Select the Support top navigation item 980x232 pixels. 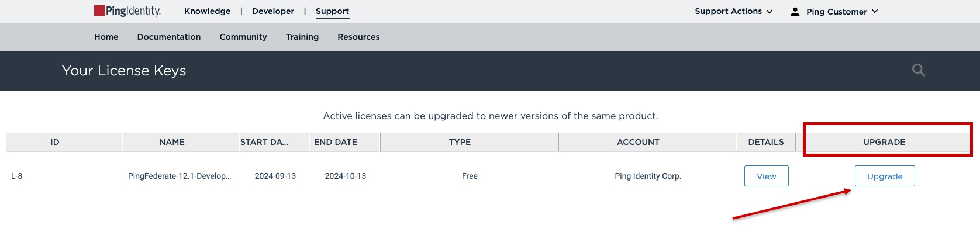[x=332, y=11]
